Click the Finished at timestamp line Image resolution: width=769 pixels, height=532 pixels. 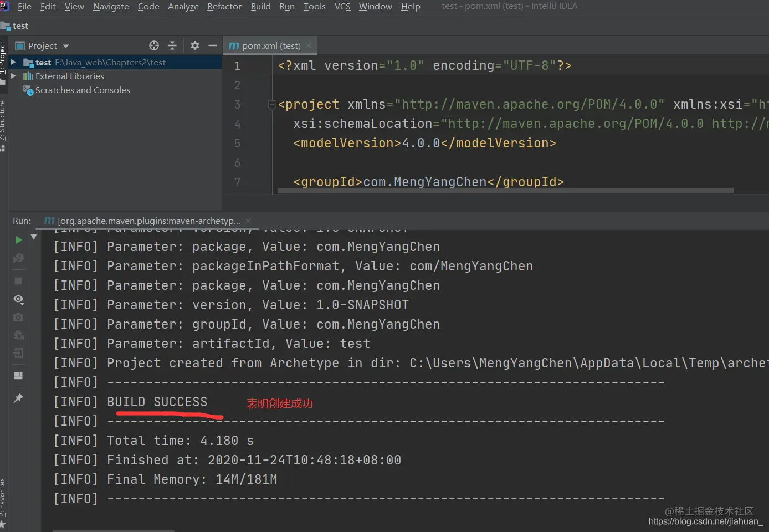(227, 460)
